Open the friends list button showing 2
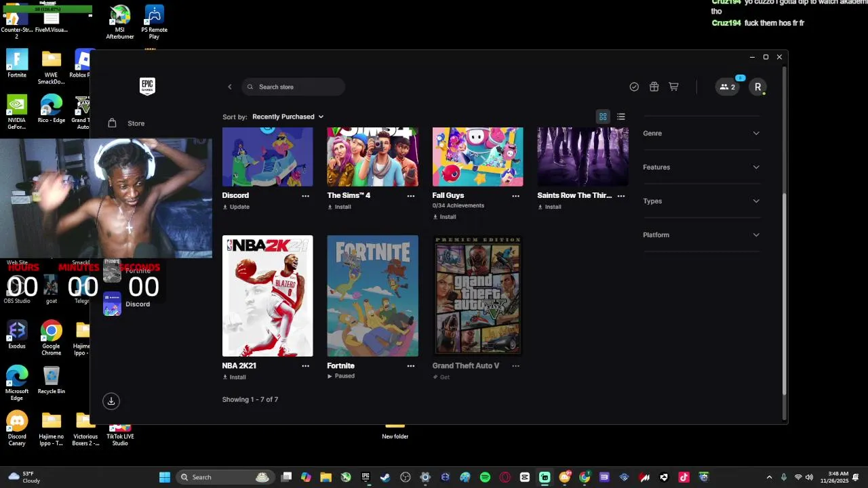This screenshot has height=488, width=868. (x=728, y=87)
